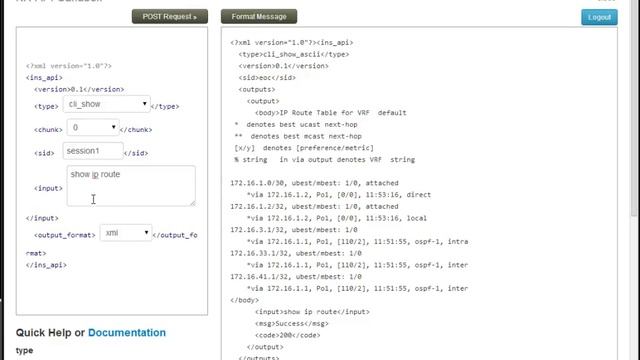Open the type dropdown showing cli_show
The image size is (640, 360).
click(x=107, y=104)
